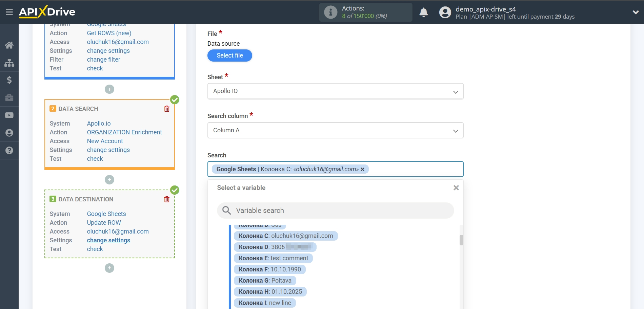
Task: Select the Home icon in the sidebar
Action: (x=9, y=45)
